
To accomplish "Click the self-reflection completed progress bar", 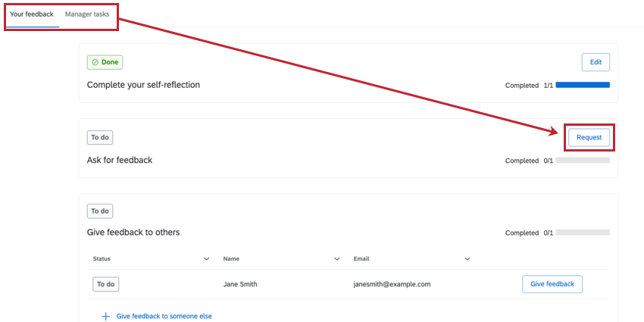I will [x=583, y=85].
